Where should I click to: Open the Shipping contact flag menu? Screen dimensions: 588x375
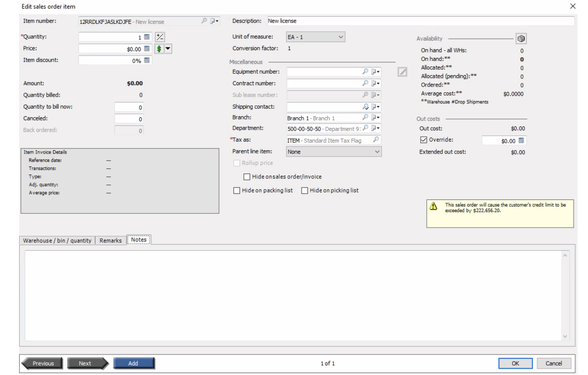coord(375,106)
